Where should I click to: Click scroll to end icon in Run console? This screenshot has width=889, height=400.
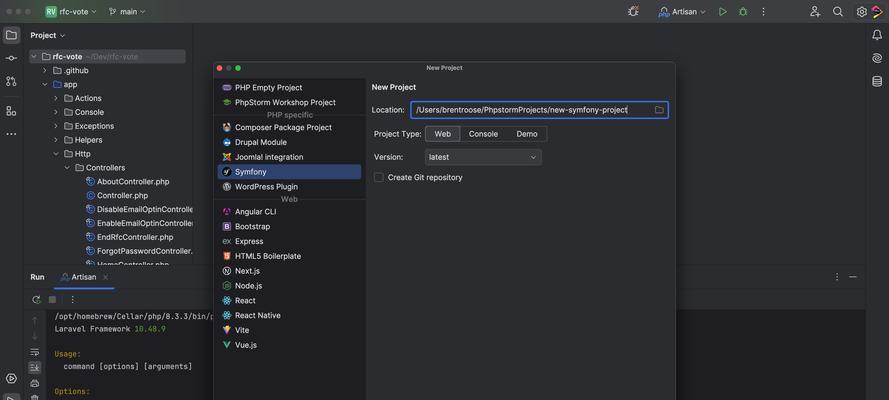[x=35, y=368]
